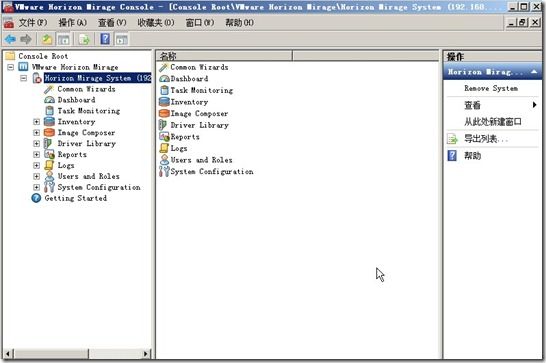Toggle the console tree pane toolbar icon
Viewport: 546px width, 363px height.
pos(63,39)
